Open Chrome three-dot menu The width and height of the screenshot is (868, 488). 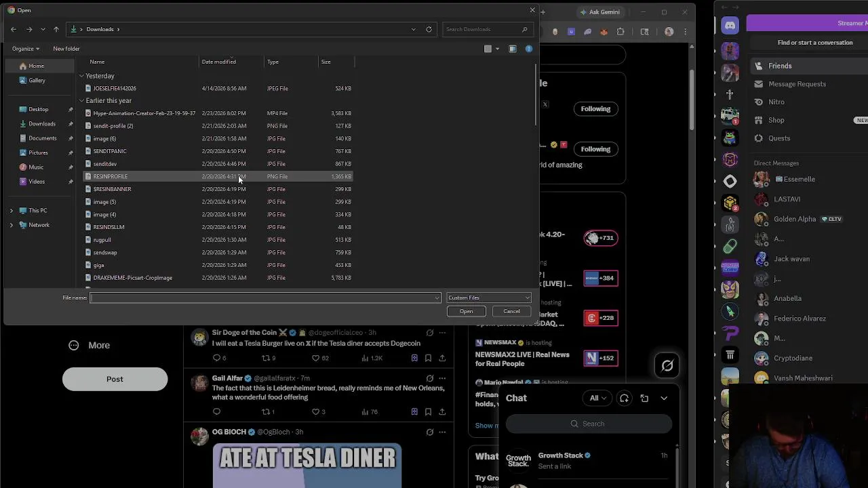coord(686,32)
